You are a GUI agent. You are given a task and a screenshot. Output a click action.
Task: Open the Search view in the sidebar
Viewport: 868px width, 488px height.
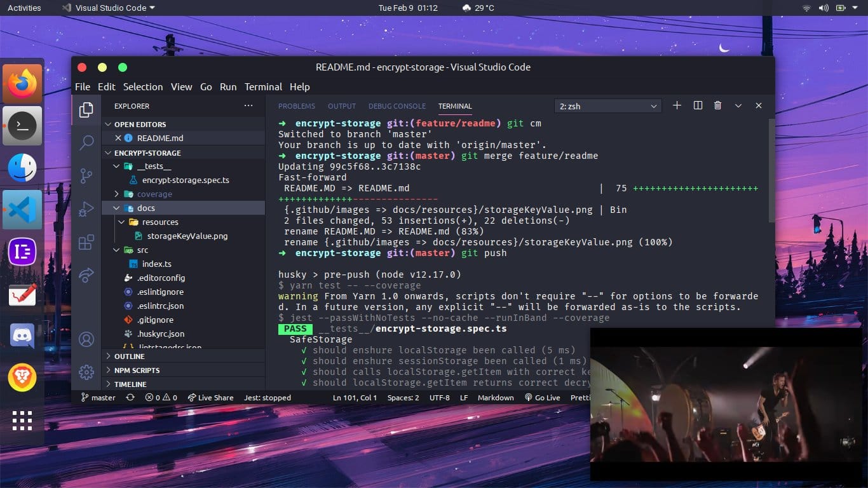(86, 143)
